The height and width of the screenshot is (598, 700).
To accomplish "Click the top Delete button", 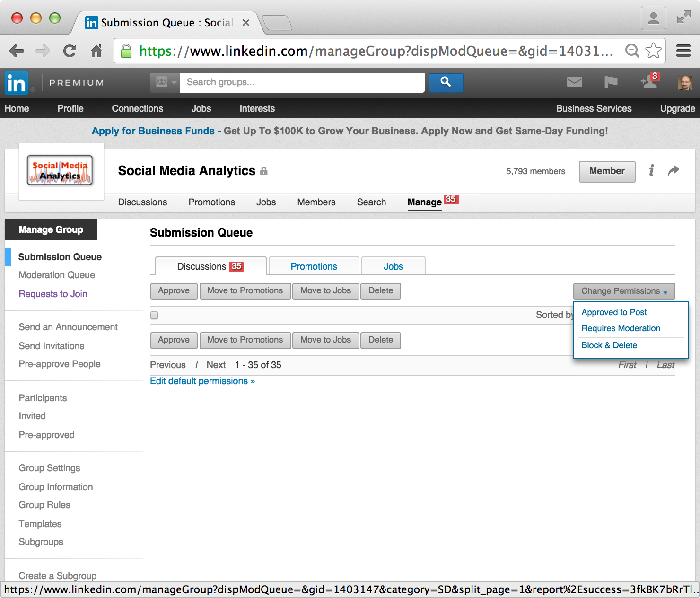I will [381, 291].
